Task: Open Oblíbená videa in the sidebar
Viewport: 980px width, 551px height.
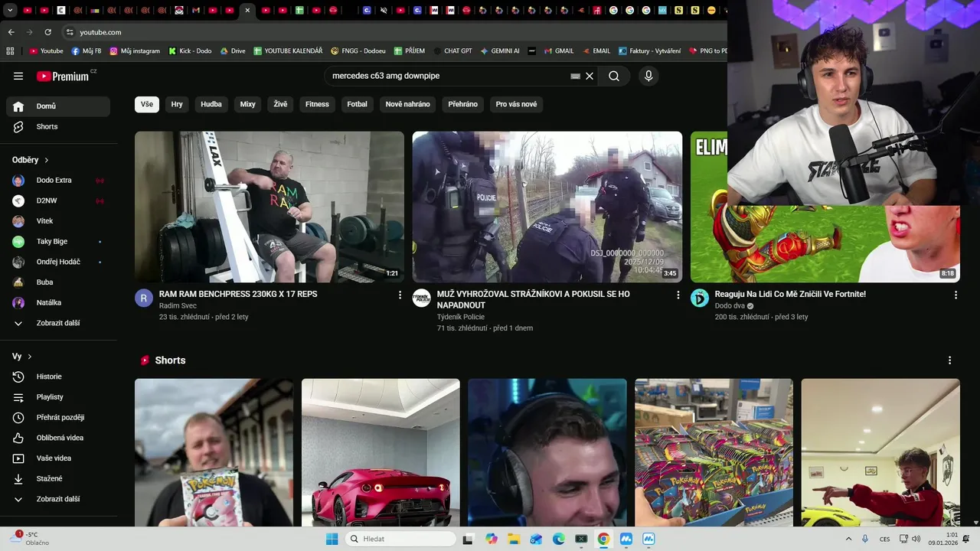Action: (58, 438)
